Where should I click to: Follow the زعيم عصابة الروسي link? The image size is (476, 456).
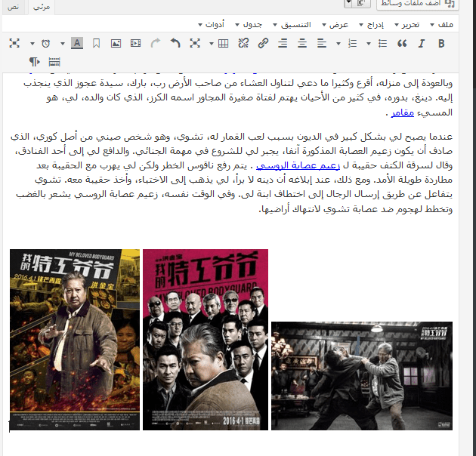pyautogui.click(x=298, y=165)
